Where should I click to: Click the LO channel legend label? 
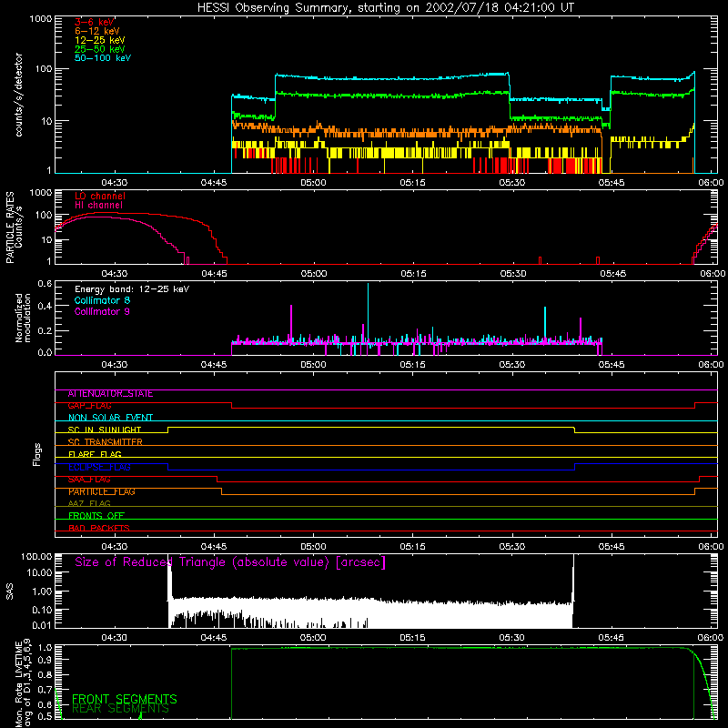point(100,196)
